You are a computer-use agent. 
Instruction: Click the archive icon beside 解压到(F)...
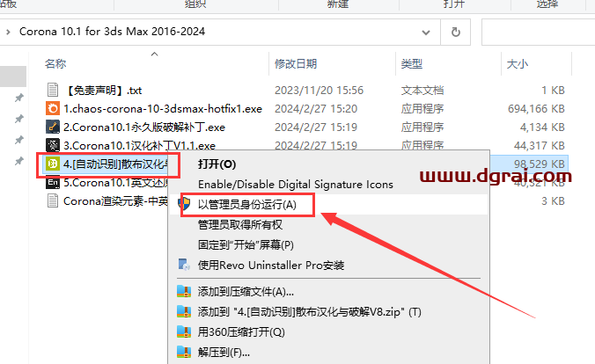click(x=184, y=353)
